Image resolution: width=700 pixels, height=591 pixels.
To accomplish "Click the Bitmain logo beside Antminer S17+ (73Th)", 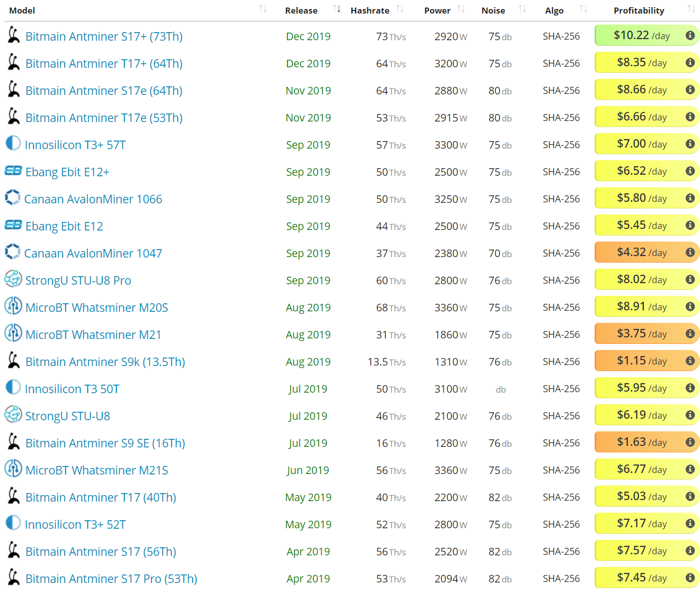I will pyautogui.click(x=14, y=35).
